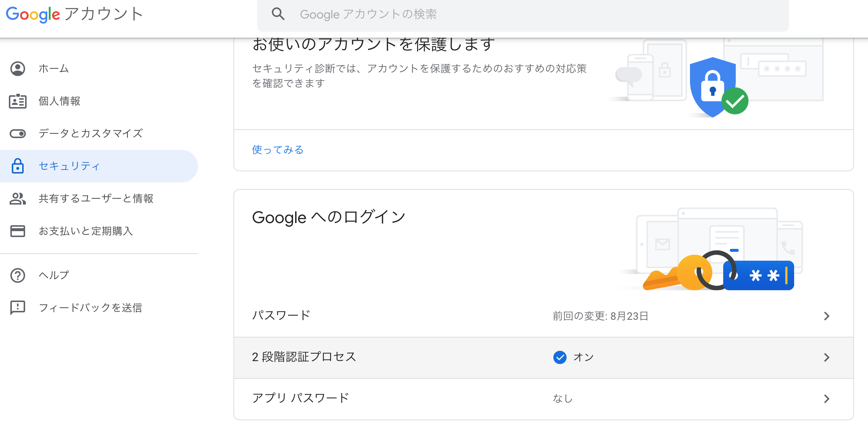Open 個人情報 via its ID card icon

coord(17,101)
